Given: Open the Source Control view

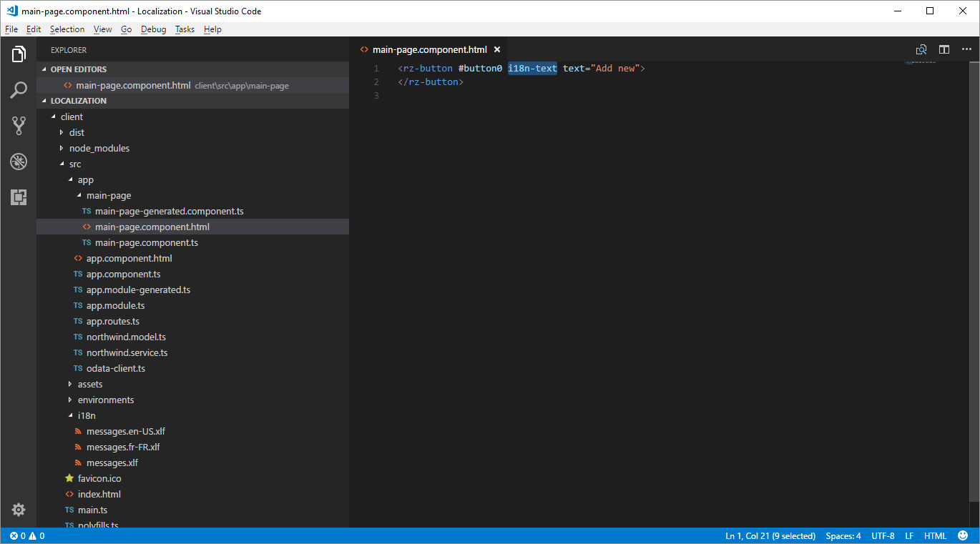Looking at the screenshot, I should pos(19,126).
